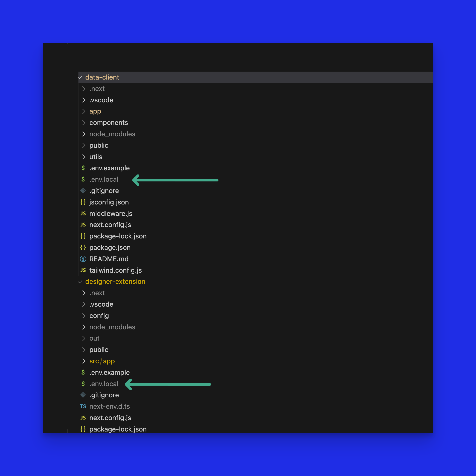The height and width of the screenshot is (476, 476).
Task: Open package.json in data-client
Action: [110, 247]
